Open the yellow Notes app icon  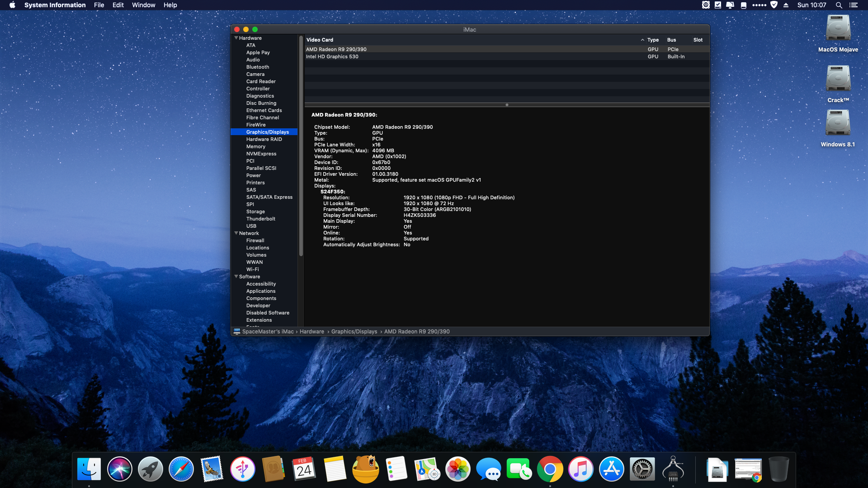point(335,469)
